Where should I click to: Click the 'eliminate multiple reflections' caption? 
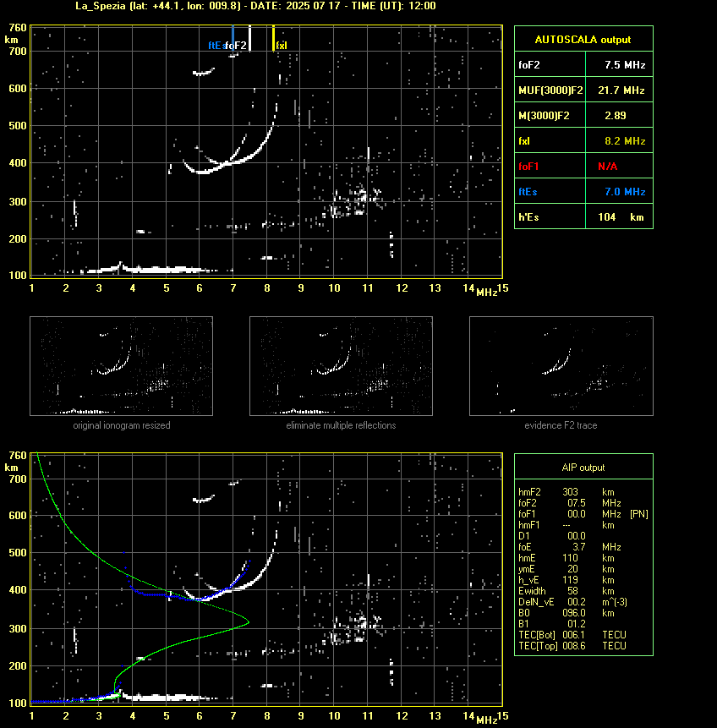pos(341,426)
